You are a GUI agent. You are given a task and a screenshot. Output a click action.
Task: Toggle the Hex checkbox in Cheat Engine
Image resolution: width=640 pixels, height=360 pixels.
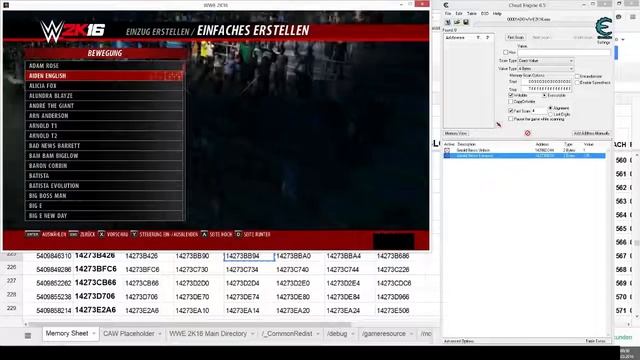[506, 52]
